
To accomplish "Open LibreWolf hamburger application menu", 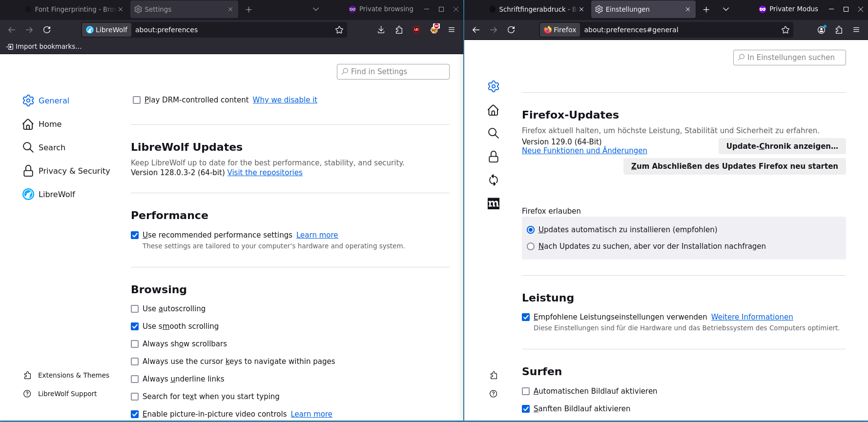I will (x=452, y=30).
